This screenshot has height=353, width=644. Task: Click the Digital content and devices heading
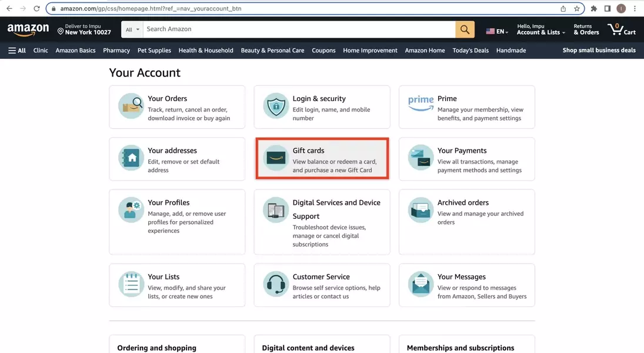pos(308,348)
